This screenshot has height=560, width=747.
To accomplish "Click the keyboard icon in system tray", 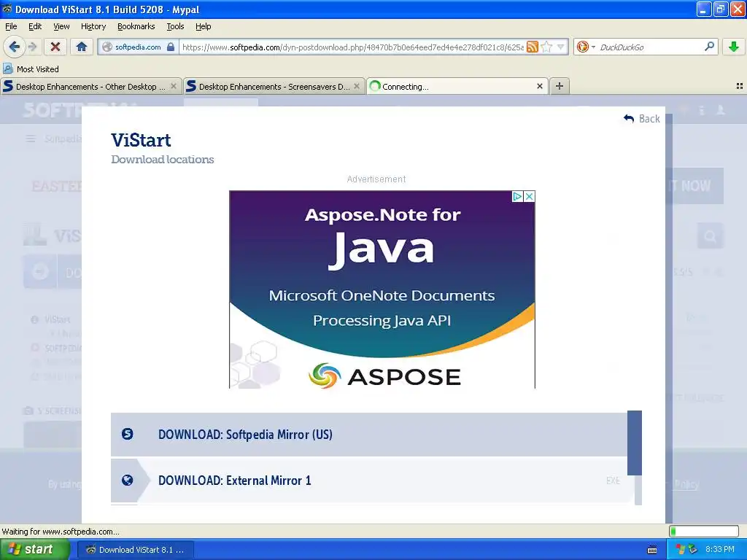I will click(653, 550).
